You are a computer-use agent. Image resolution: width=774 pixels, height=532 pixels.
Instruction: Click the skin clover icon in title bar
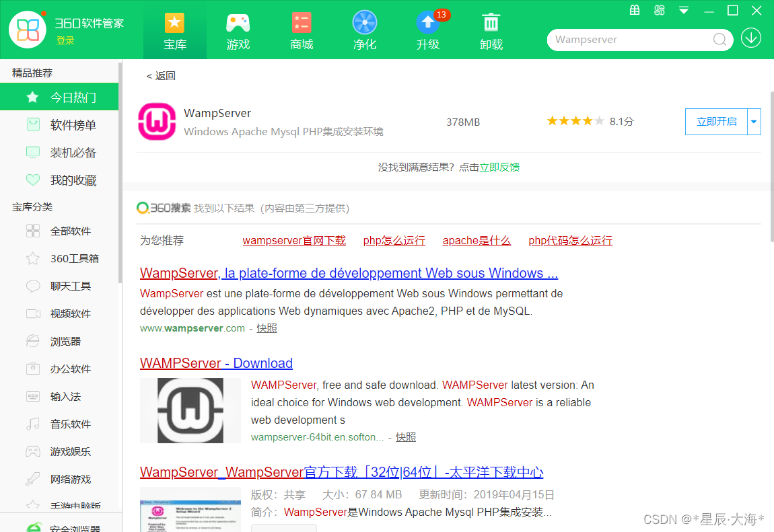coord(659,10)
